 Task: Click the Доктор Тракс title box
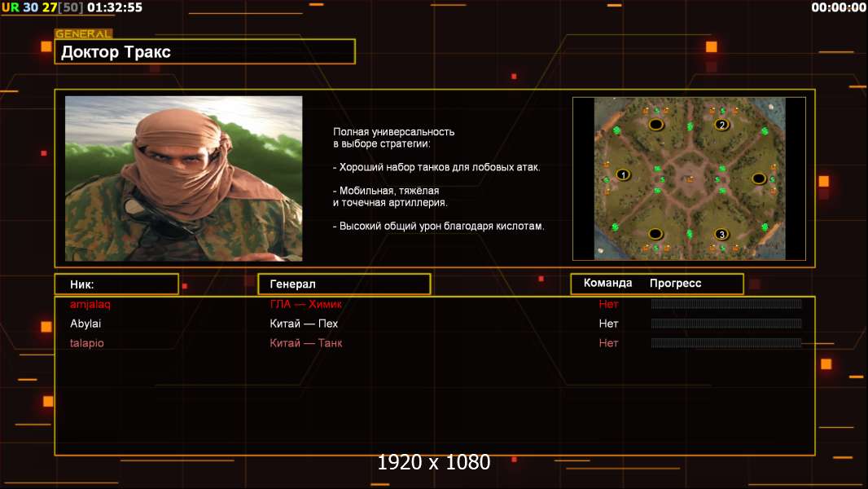(x=205, y=52)
